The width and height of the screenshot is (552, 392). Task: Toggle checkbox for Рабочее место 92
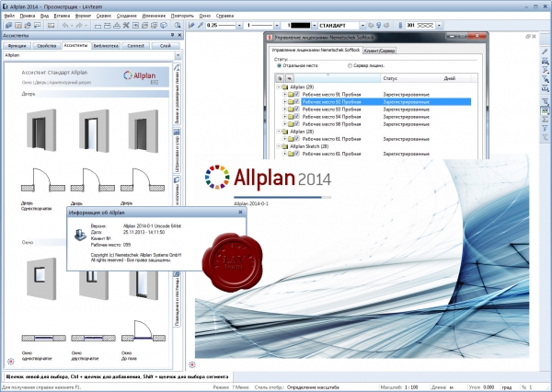point(296,101)
